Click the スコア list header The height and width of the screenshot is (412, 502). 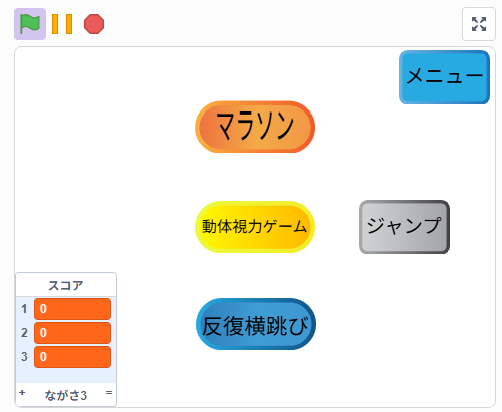[x=66, y=285]
